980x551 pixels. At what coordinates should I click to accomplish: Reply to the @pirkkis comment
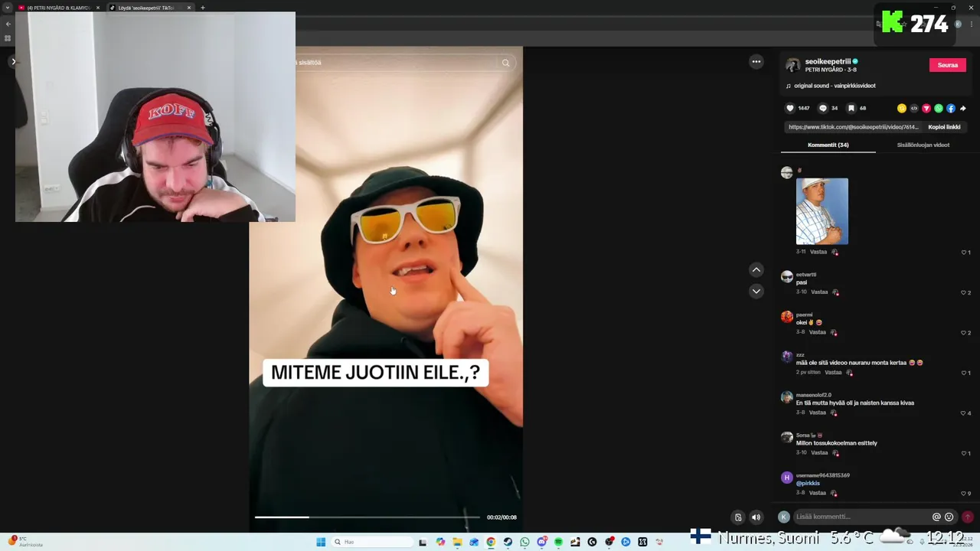pyautogui.click(x=818, y=493)
